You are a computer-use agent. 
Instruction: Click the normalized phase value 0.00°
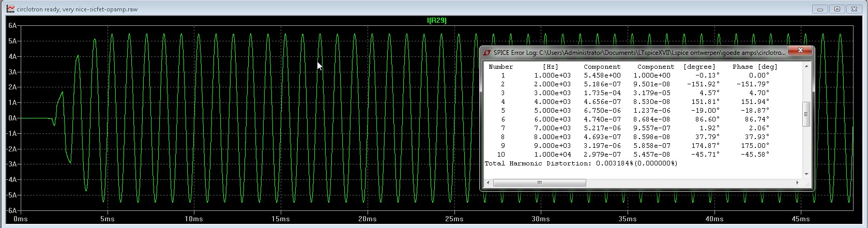click(x=759, y=75)
